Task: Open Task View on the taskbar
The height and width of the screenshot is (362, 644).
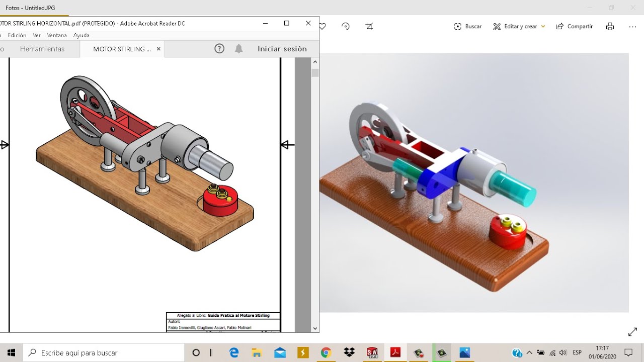Action: point(211,352)
